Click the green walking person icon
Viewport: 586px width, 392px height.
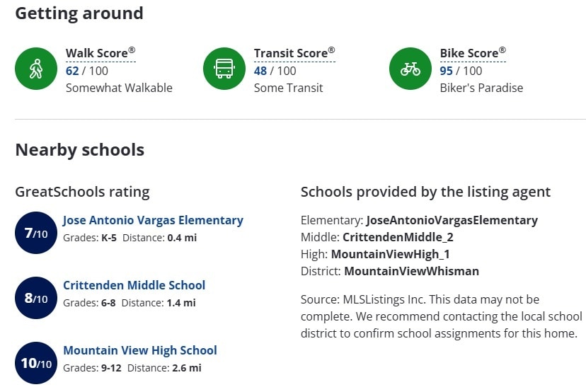point(36,69)
